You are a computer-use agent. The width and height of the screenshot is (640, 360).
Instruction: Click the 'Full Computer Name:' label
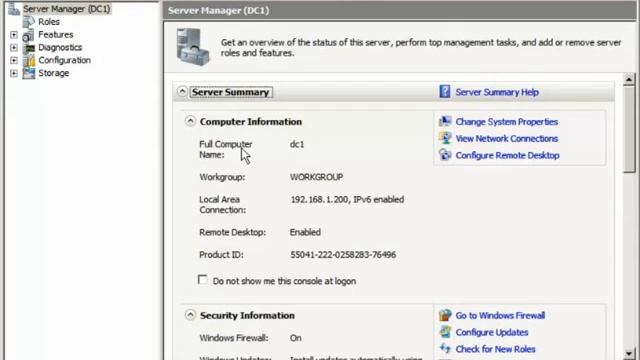[x=226, y=149]
